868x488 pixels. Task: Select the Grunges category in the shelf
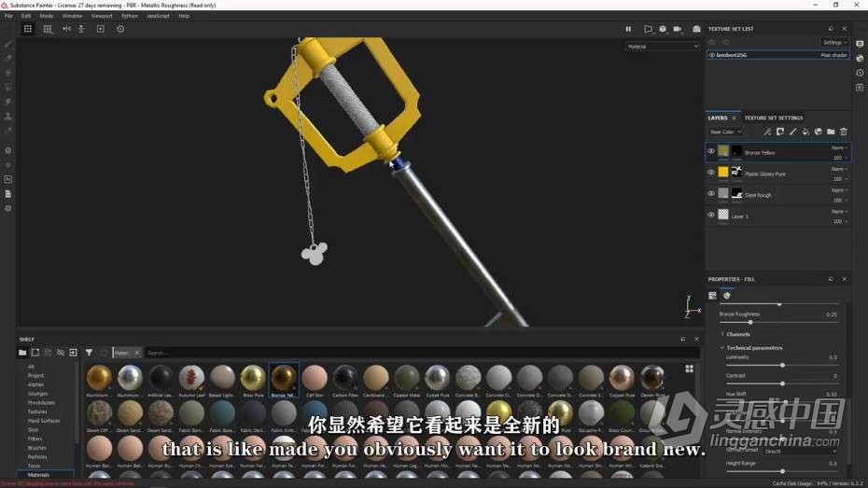(x=37, y=394)
